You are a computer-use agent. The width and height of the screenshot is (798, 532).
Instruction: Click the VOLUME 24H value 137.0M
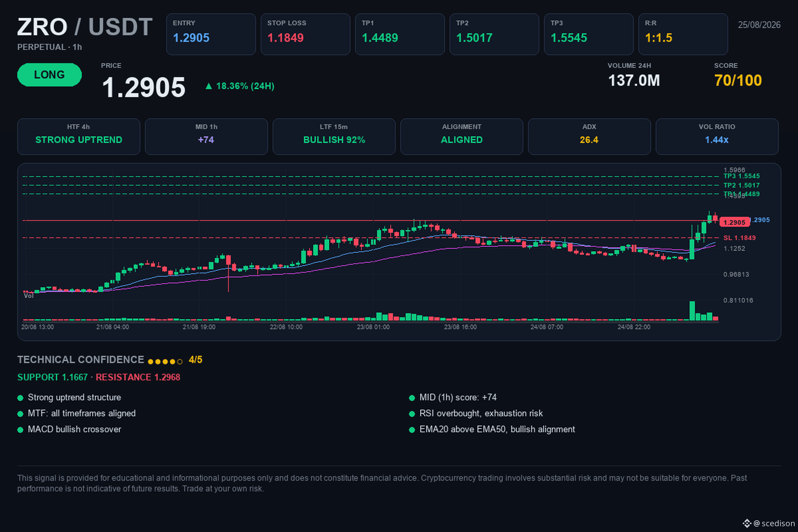[634, 81]
